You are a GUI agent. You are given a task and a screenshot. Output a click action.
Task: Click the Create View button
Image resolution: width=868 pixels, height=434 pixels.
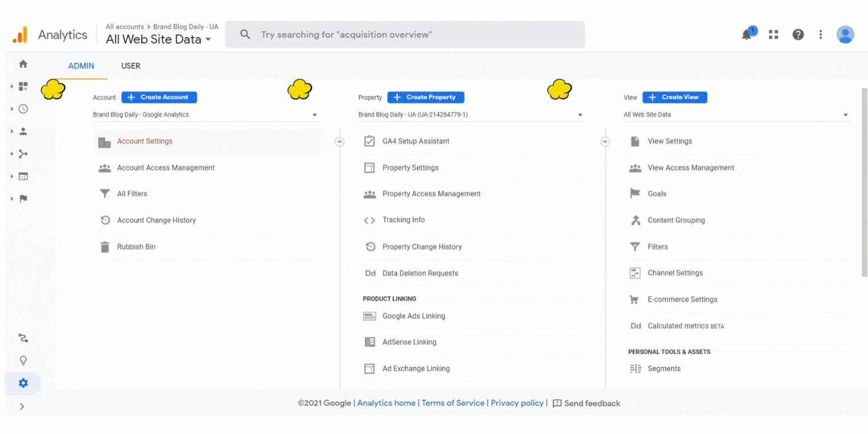click(x=675, y=97)
